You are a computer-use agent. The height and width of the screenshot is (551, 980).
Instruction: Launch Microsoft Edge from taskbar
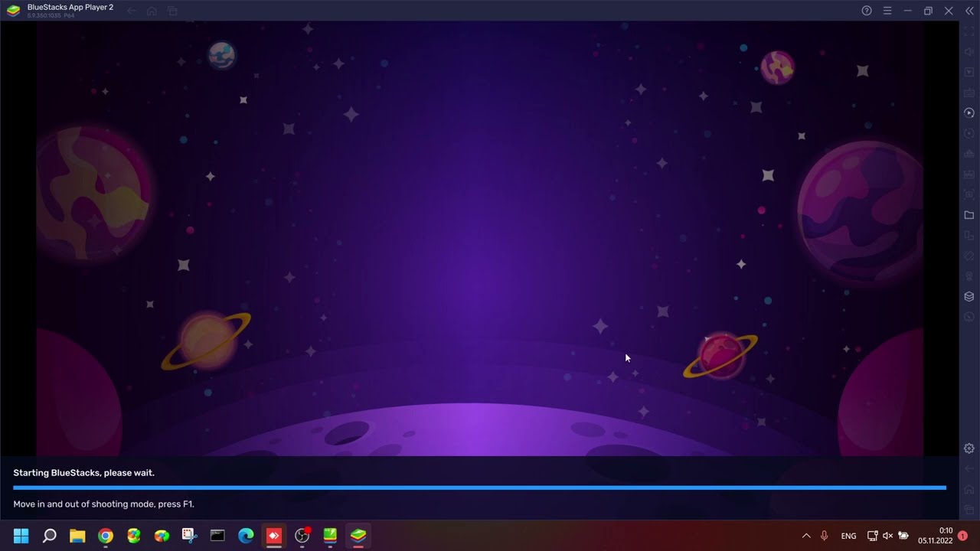[x=246, y=536]
